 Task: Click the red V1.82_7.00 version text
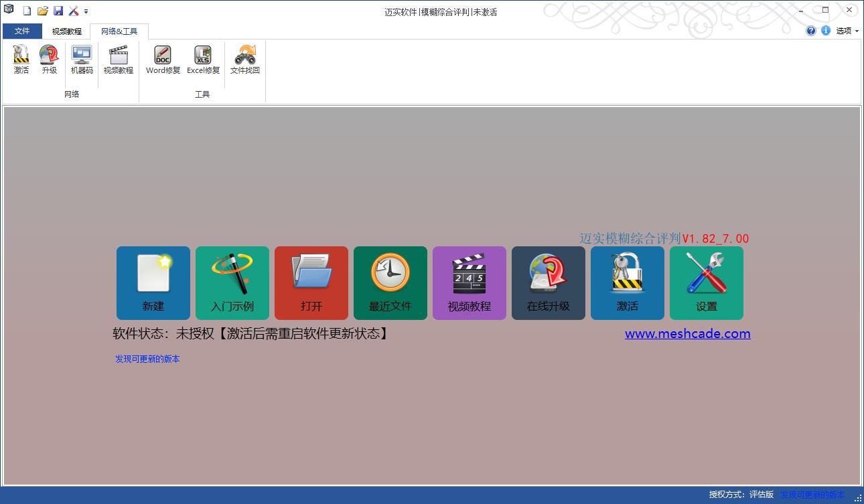click(715, 238)
